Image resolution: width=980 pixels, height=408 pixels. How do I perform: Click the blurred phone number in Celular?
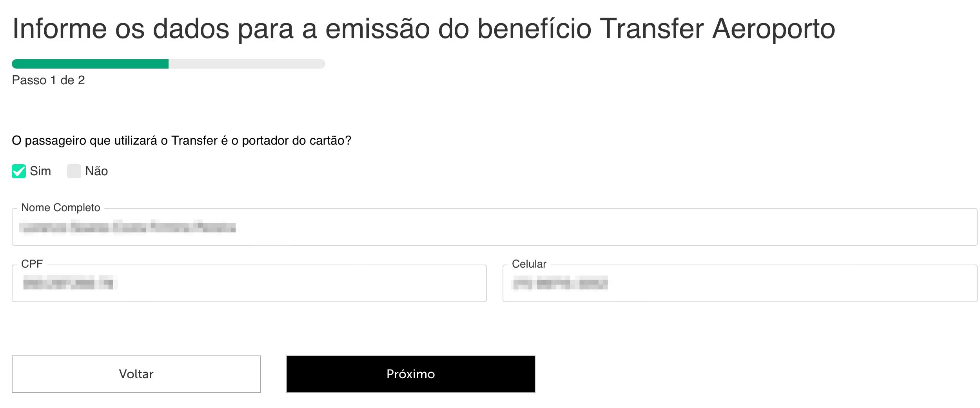coord(561,283)
